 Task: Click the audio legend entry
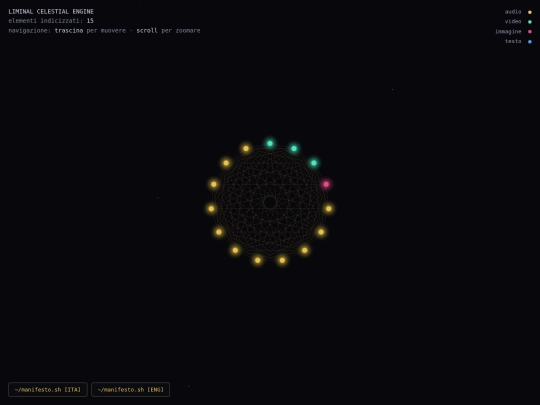(518, 12)
